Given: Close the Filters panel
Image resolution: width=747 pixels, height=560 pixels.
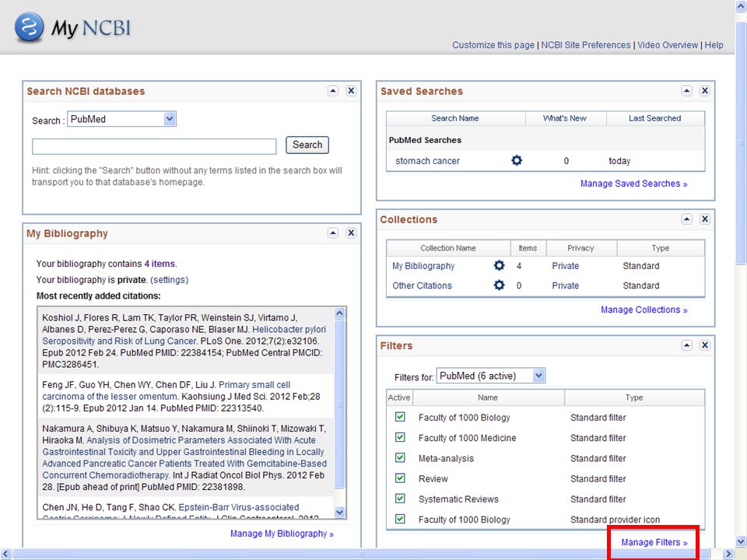Looking at the screenshot, I should pos(705,345).
